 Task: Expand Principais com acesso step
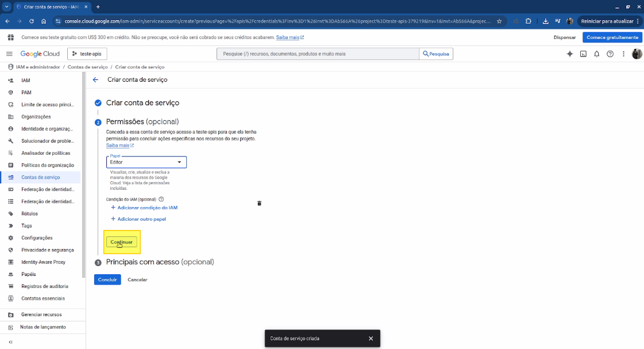[x=160, y=262]
